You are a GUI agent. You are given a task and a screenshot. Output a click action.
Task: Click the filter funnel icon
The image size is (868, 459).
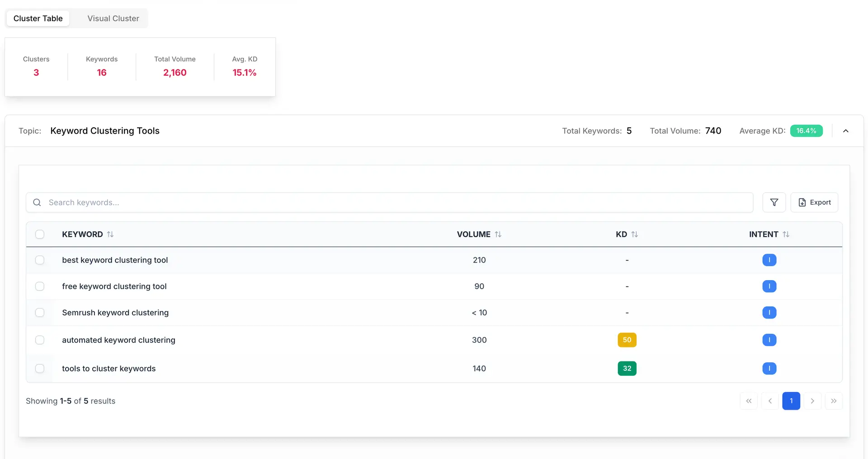coord(774,202)
